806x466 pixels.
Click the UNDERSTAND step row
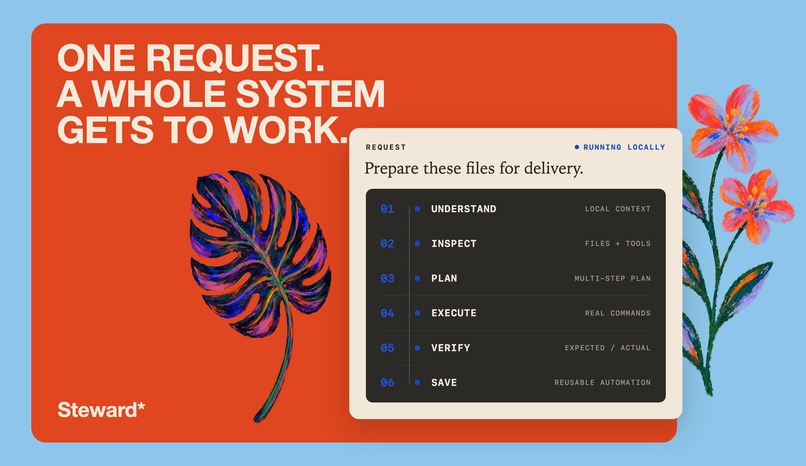[x=516, y=209]
